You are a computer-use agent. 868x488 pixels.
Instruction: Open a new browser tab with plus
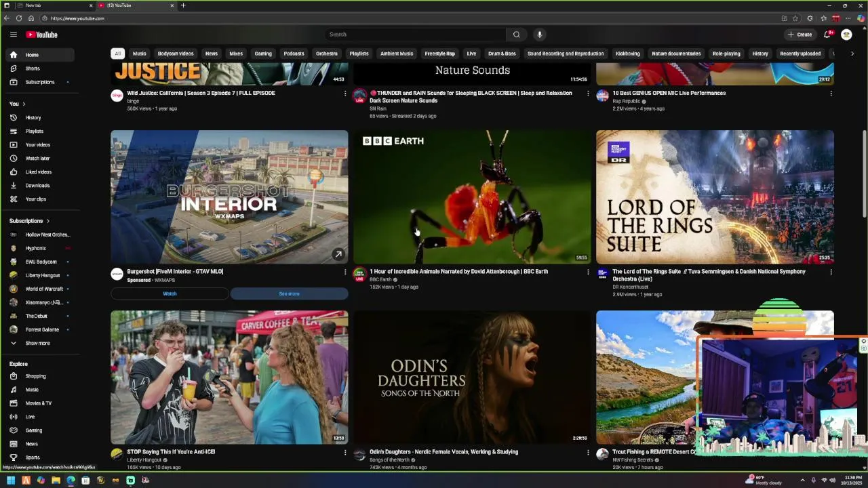pyautogui.click(x=183, y=5)
